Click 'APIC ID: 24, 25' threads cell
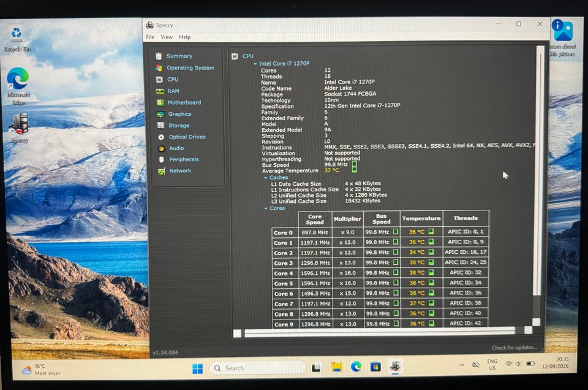Image resolution: width=588 pixels, height=390 pixels. point(466,262)
